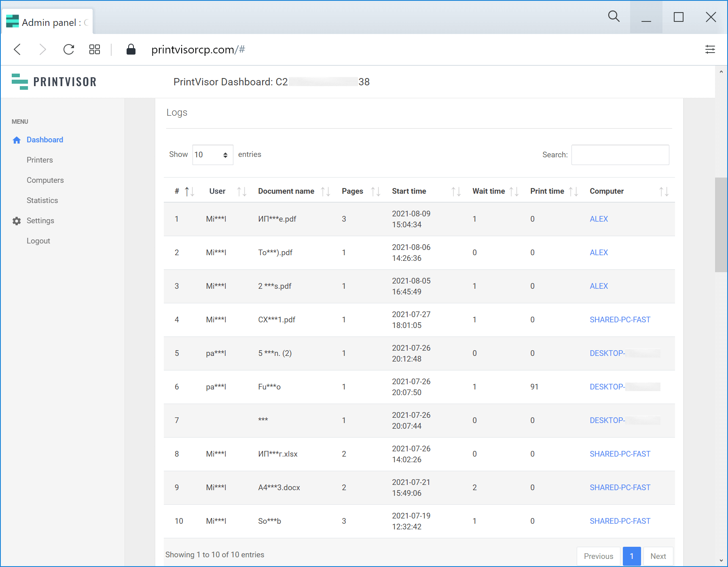Open the ALEX computer link in row 1
Viewport: 728px width, 567px height.
pyautogui.click(x=599, y=219)
